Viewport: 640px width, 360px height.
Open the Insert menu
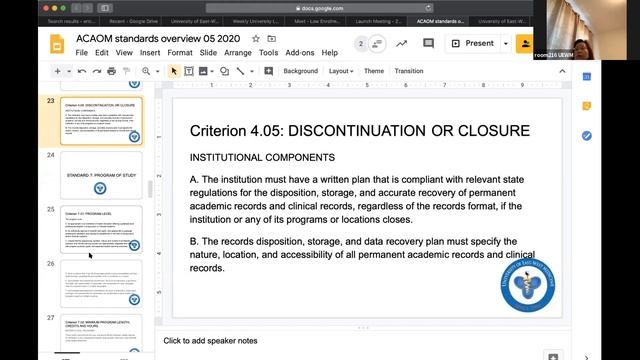[150, 53]
